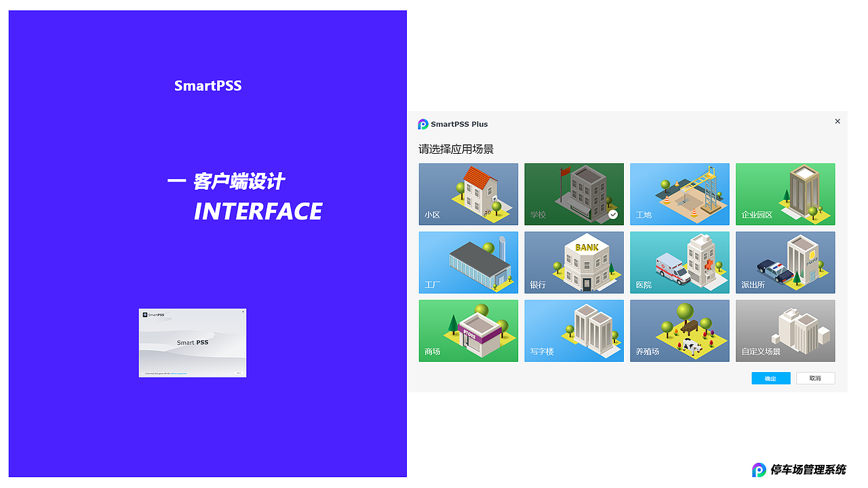Image resolution: width=868 pixels, height=488 pixels.
Task: Open the software agreement link
Action: coord(178,373)
